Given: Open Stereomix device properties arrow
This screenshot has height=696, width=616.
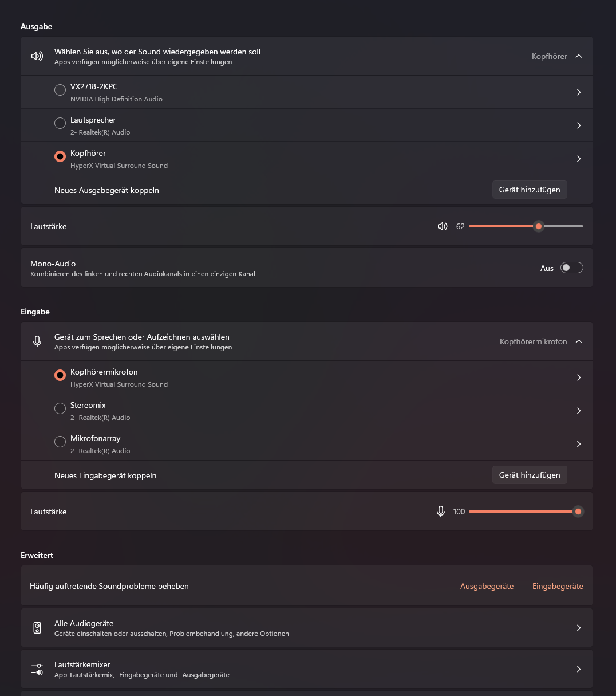Looking at the screenshot, I should (579, 411).
